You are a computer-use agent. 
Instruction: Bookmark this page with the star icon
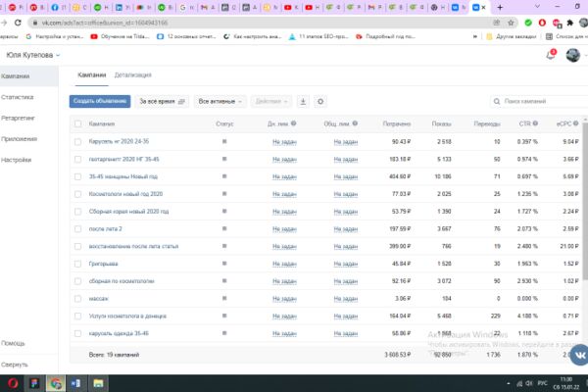(511, 23)
